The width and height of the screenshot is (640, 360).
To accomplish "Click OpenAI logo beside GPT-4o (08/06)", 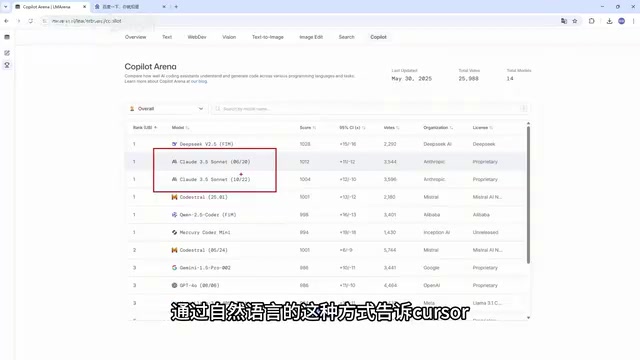I will point(174,285).
